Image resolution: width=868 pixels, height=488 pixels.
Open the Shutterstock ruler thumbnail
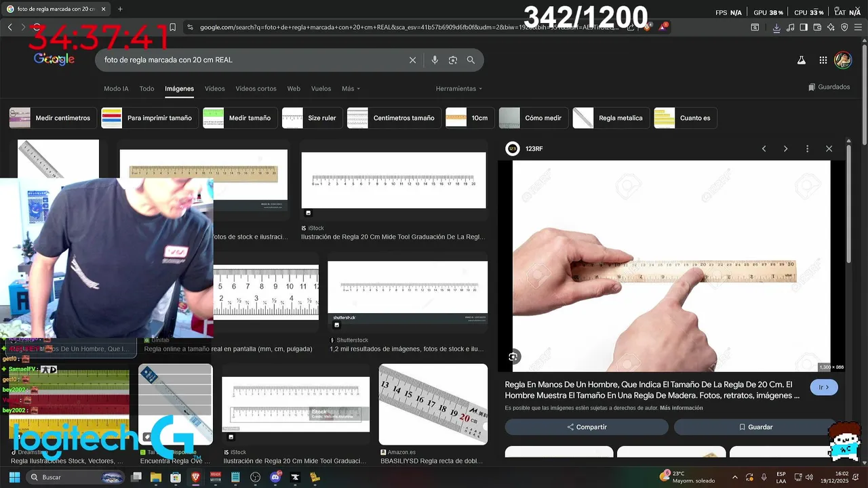click(x=407, y=293)
